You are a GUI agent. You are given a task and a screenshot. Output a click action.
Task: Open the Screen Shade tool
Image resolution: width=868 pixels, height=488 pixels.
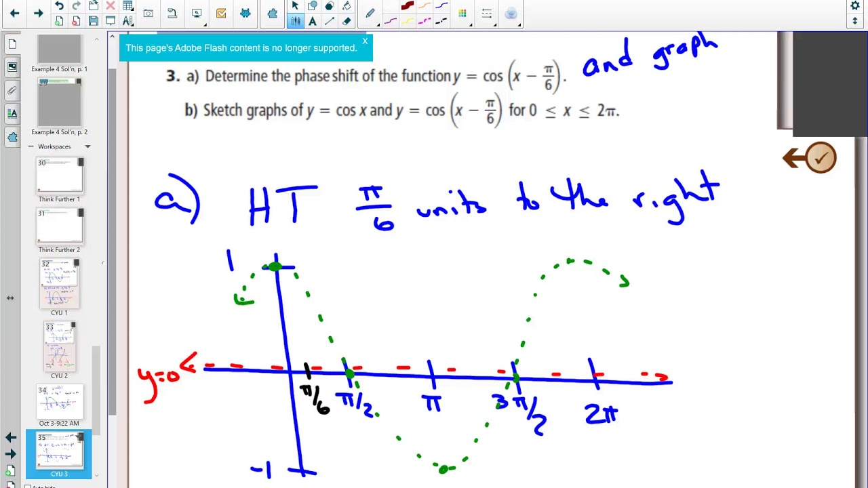tap(111, 21)
